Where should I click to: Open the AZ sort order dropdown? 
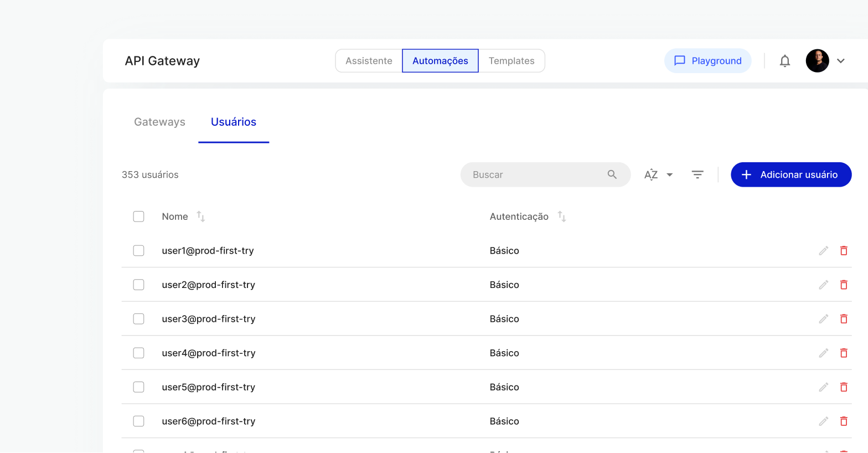658,174
